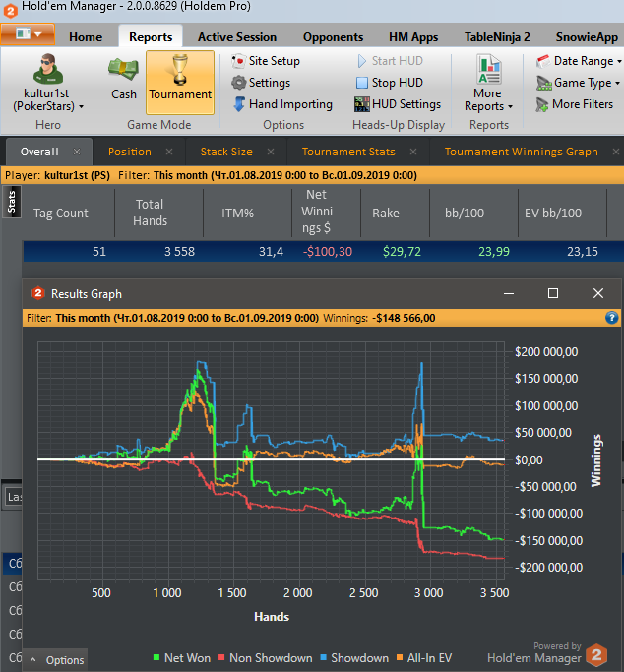This screenshot has height=672, width=624.
Task: Open the Hold'em Manager application menu button
Action: [28, 33]
